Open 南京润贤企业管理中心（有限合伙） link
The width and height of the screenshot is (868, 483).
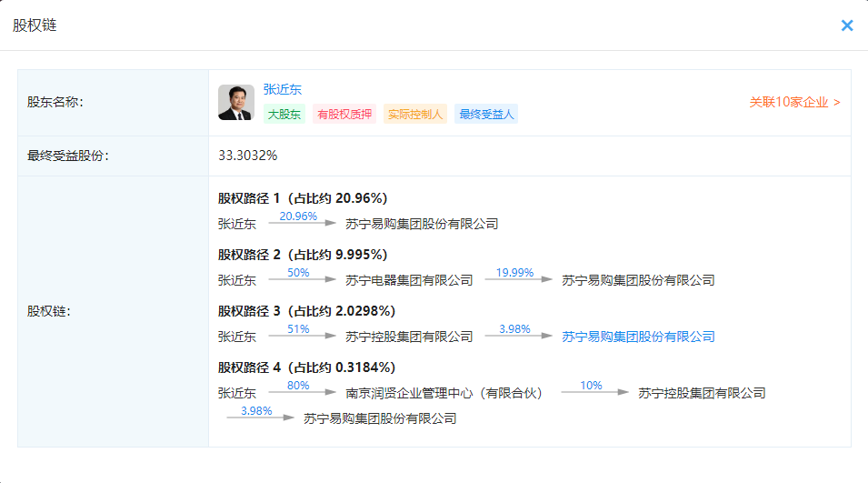point(444,393)
